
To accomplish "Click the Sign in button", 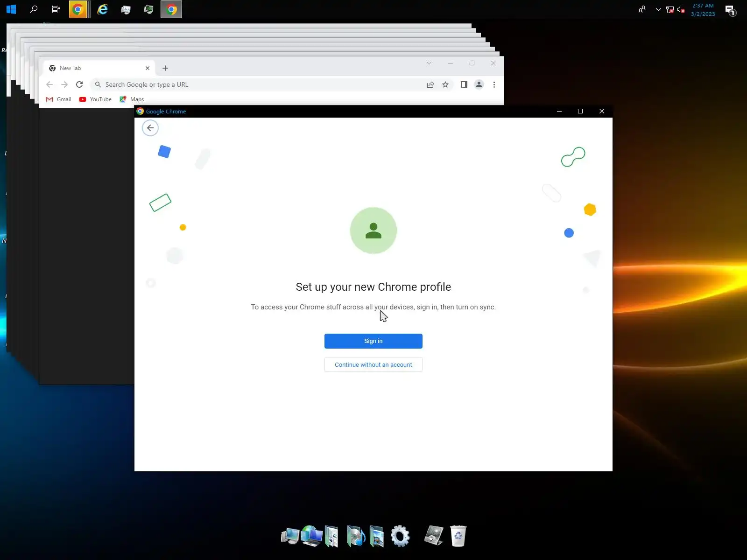I will [373, 341].
